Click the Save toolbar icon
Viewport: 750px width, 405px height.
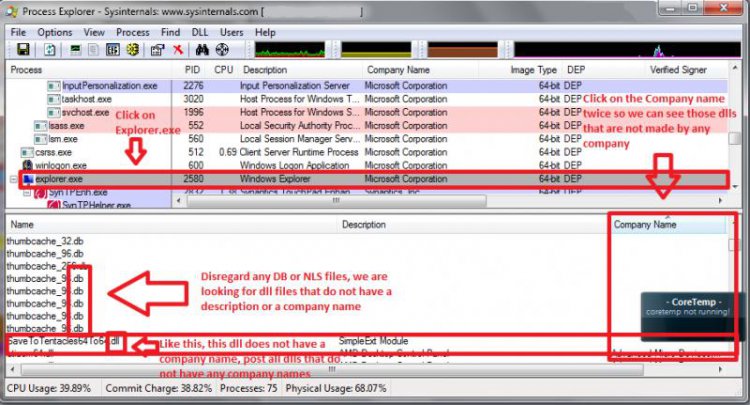(23, 49)
